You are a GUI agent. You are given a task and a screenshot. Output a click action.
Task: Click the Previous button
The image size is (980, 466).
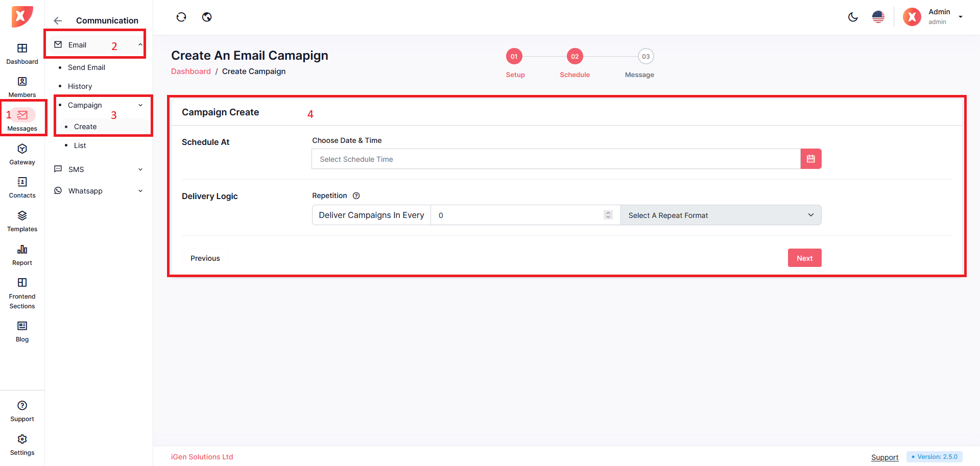[205, 258]
